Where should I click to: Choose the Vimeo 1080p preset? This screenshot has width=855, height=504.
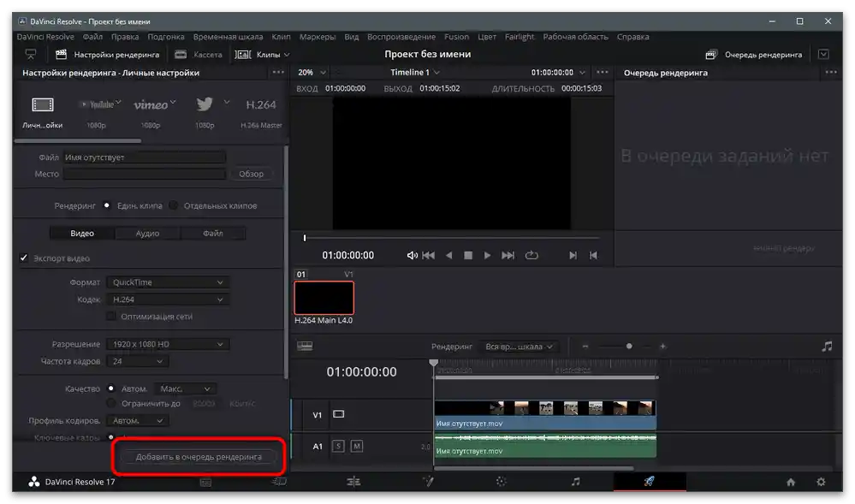pos(151,104)
